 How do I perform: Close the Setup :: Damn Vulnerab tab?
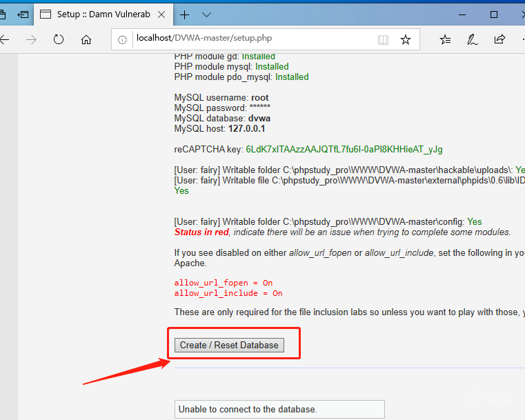(x=161, y=14)
